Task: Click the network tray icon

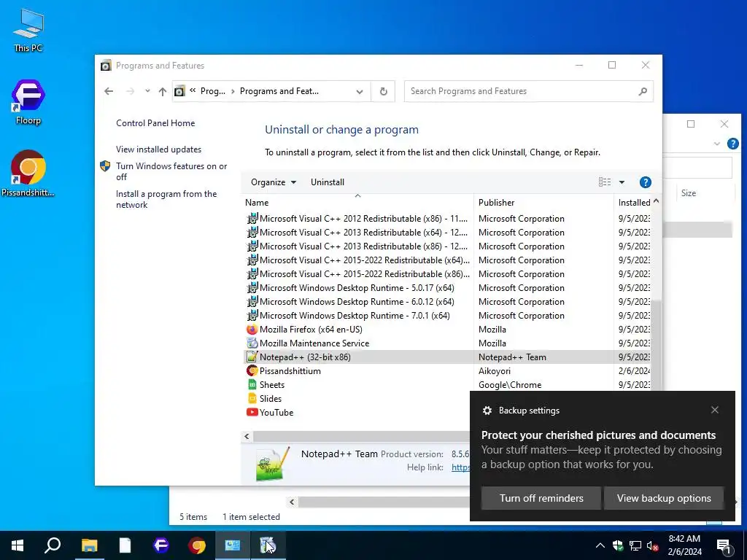Action: 635,545
